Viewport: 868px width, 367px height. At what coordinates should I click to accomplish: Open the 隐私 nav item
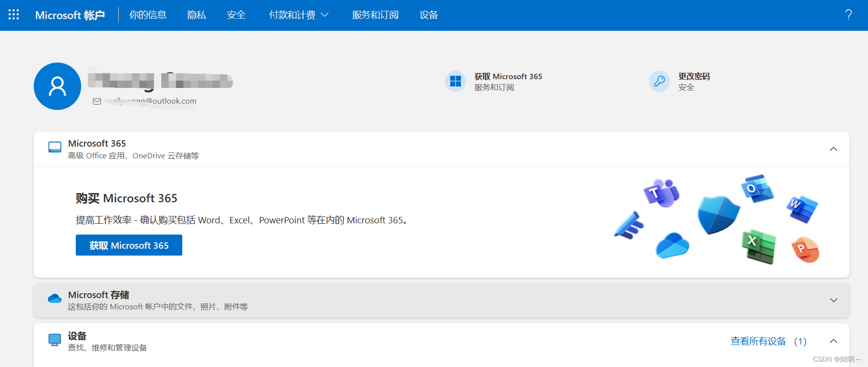pos(196,15)
